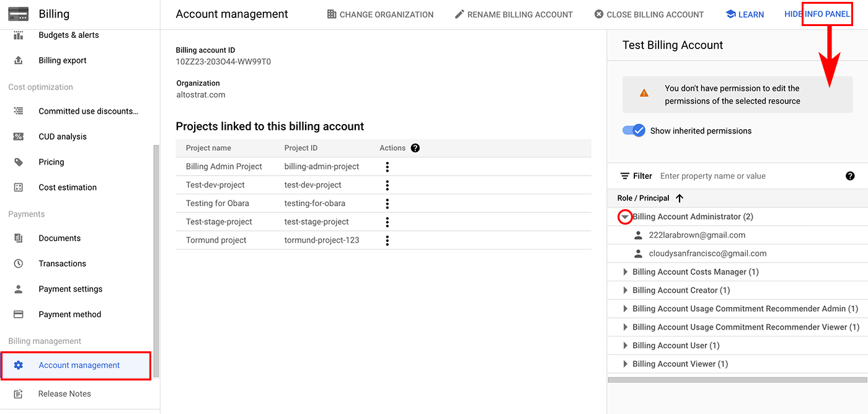Screen dimensions: 868x414
Task: Open the Release Notes page
Action: tap(65, 393)
